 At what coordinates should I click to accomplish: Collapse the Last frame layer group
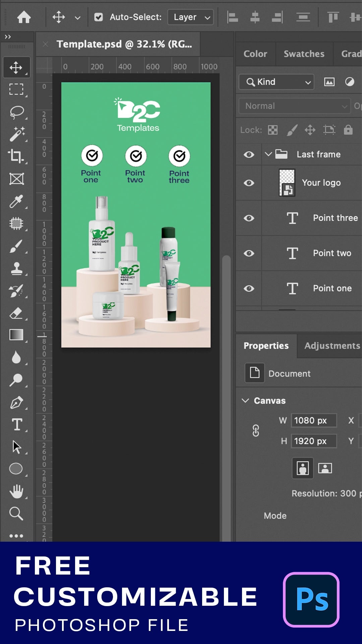point(268,154)
